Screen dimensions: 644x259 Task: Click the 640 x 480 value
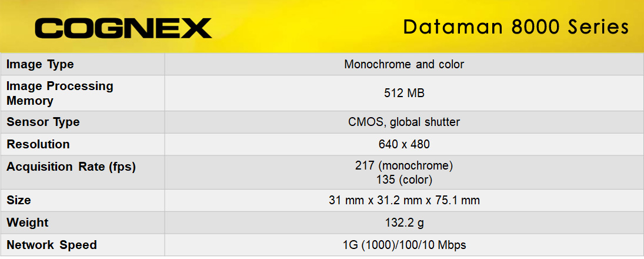pyautogui.click(x=404, y=144)
